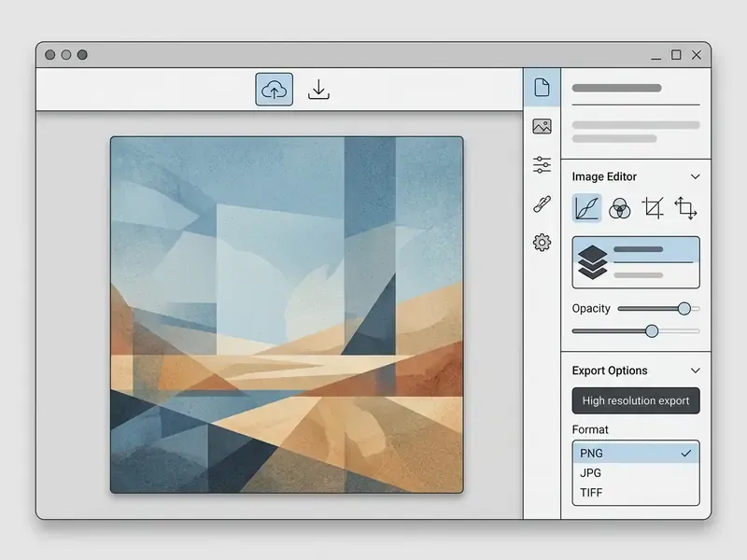The image size is (747, 560).
Task: Open the adjustment sliders sidebar icon
Action: coord(543,165)
